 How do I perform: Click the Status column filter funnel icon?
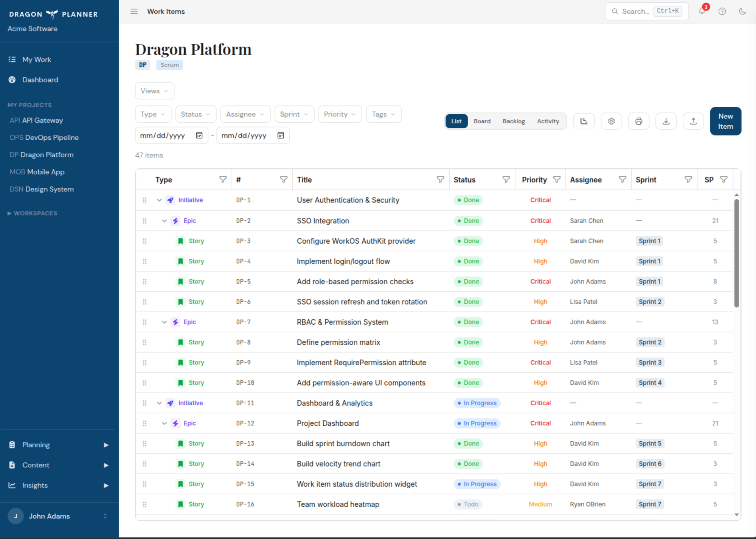pyautogui.click(x=506, y=179)
